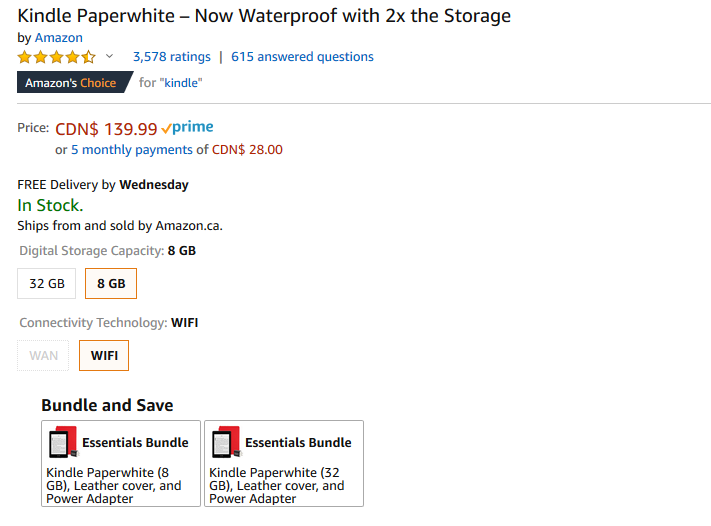This screenshot has height=526, width=711.
Task: Select the 8 GB storage option
Action: pos(111,284)
